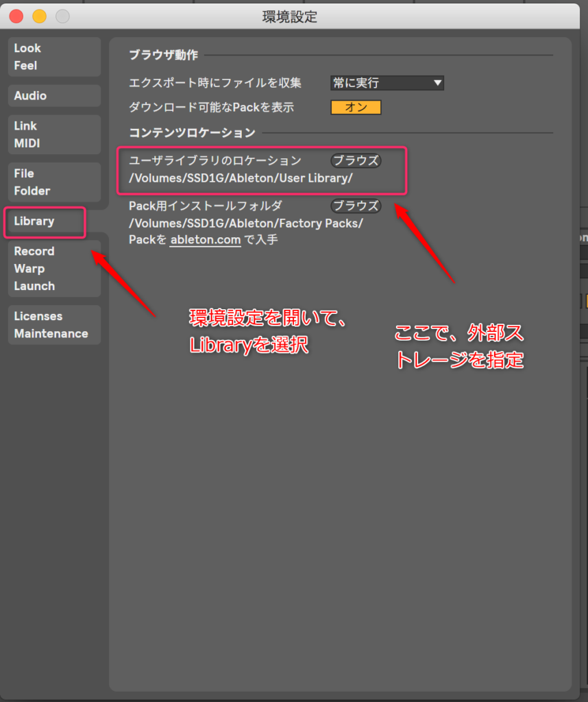This screenshot has height=702, width=588.
Task: Click the User Library path text
Action: (241, 178)
